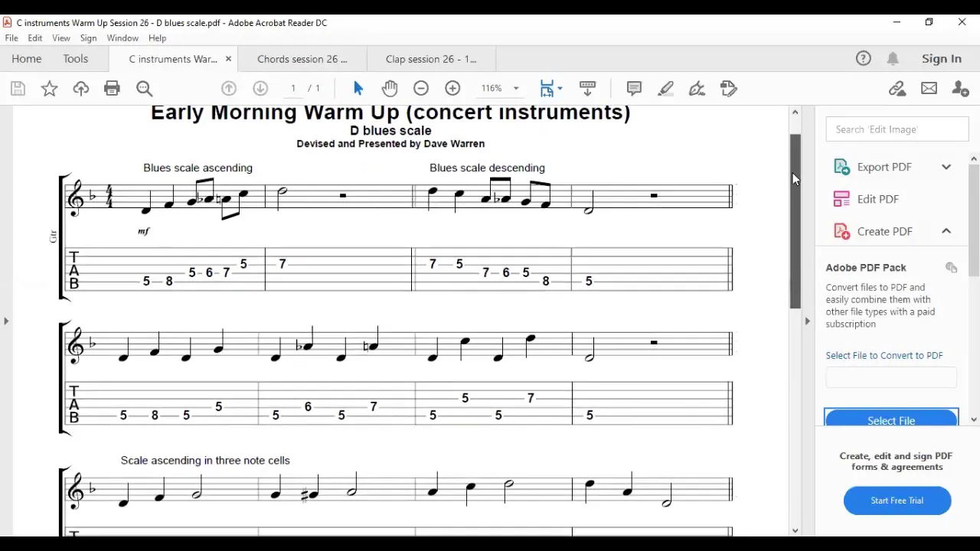The width and height of the screenshot is (980, 551).
Task: Copy icon beside Adobe PDF Pack
Action: coord(951,268)
